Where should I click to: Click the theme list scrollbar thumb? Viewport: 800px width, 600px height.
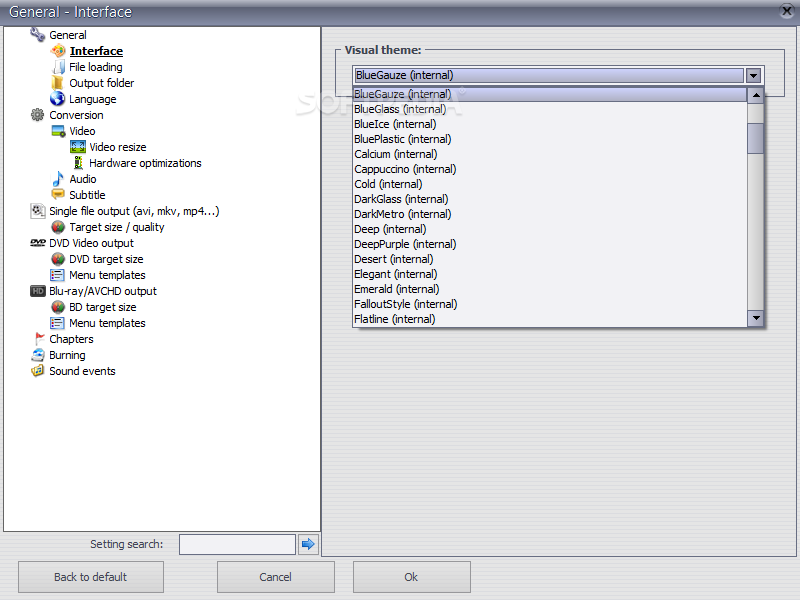click(756, 138)
